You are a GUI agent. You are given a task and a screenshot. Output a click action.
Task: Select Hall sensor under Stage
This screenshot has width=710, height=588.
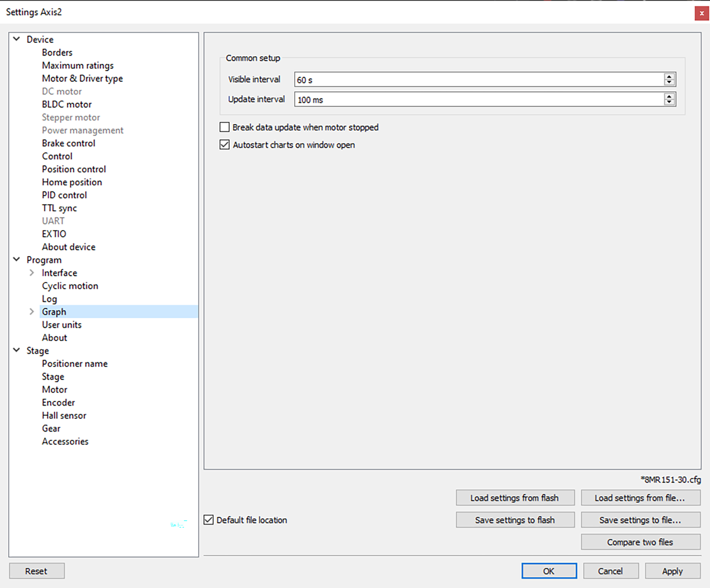64,416
